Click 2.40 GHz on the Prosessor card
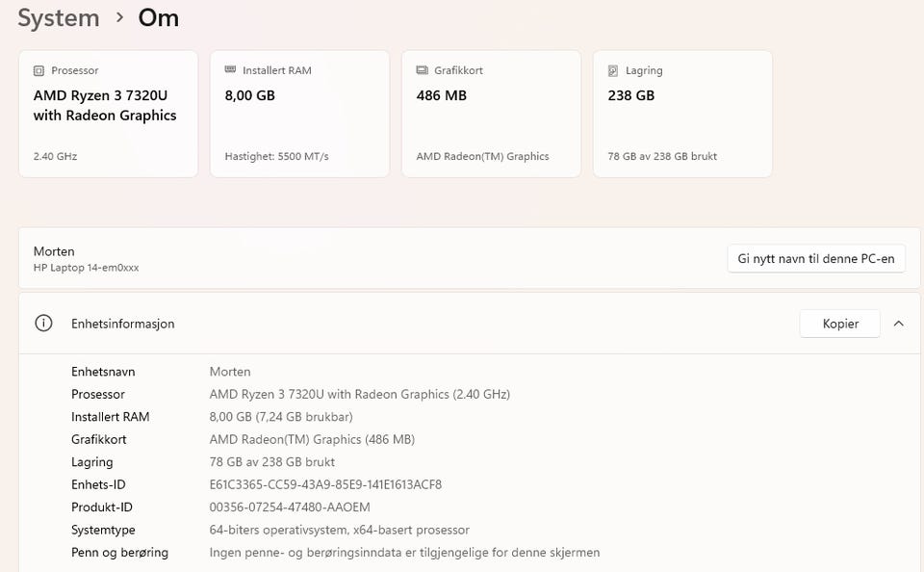 point(56,156)
